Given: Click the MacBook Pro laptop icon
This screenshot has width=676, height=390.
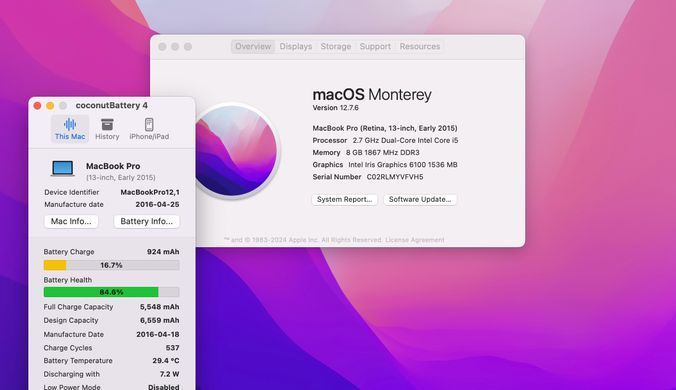Looking at the screenshot, I should [x=63, y=168].
